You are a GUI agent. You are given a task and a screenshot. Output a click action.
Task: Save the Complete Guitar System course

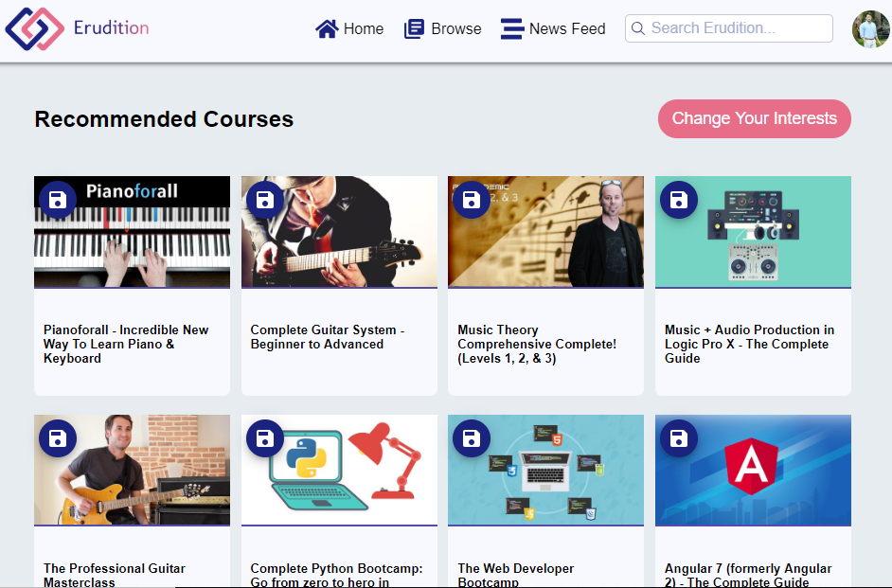coord(265,200)
